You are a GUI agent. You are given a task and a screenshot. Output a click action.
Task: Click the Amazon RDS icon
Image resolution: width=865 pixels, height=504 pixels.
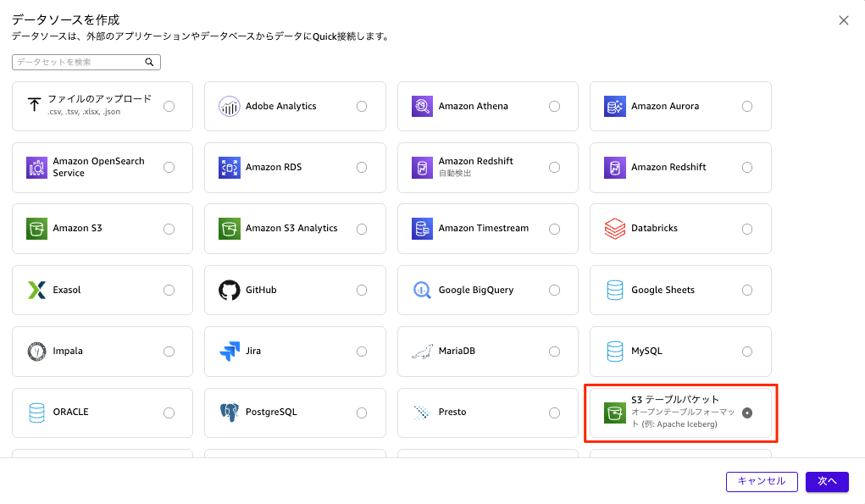229,167
